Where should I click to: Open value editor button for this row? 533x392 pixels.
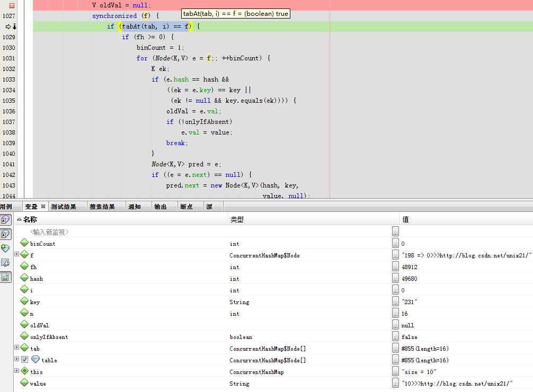pos(395,371)
